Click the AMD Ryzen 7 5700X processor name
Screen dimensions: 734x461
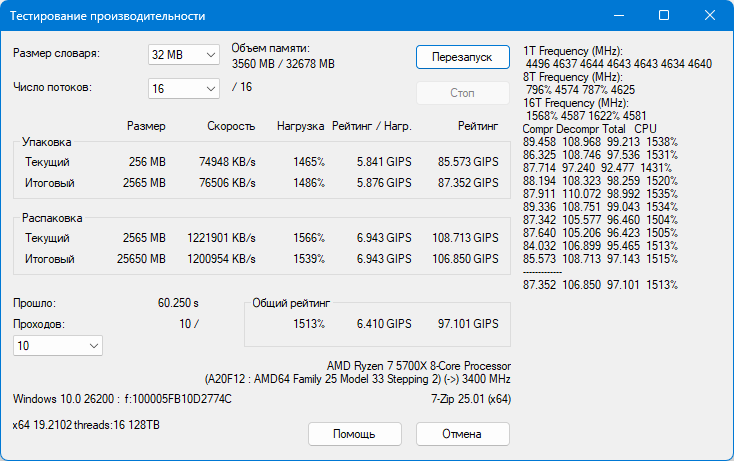point(419,366)
